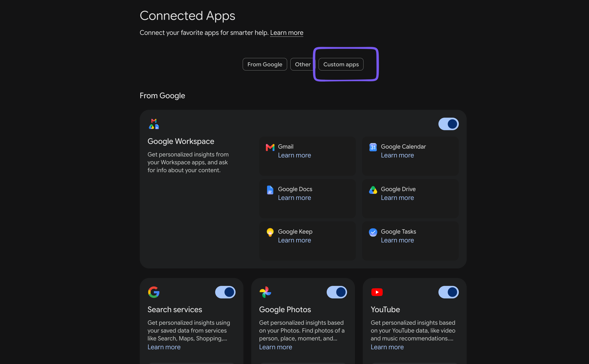Click the Google Drive triangle icon
Image resolution: width=589 pixels, height=364 pixels.
coord(373,190)
